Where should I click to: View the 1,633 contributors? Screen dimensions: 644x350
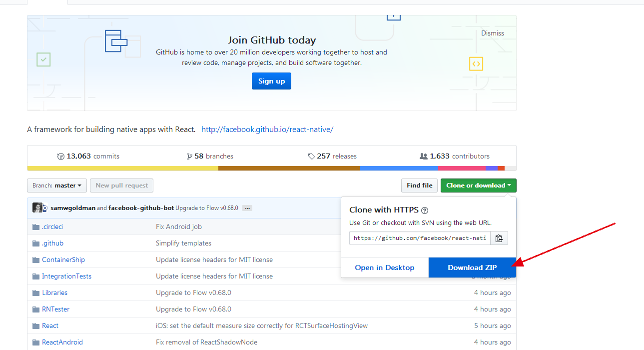[x=455, y=156]
